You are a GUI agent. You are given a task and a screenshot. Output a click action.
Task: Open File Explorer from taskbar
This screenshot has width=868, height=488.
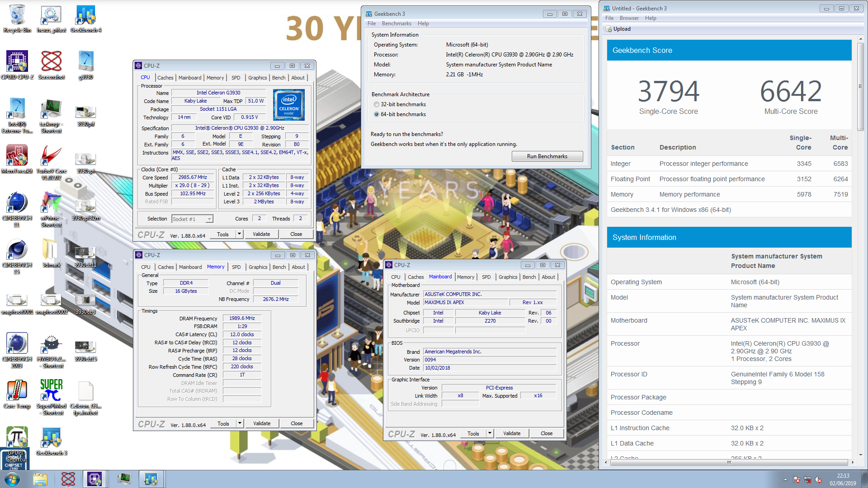tap(40, 479)
